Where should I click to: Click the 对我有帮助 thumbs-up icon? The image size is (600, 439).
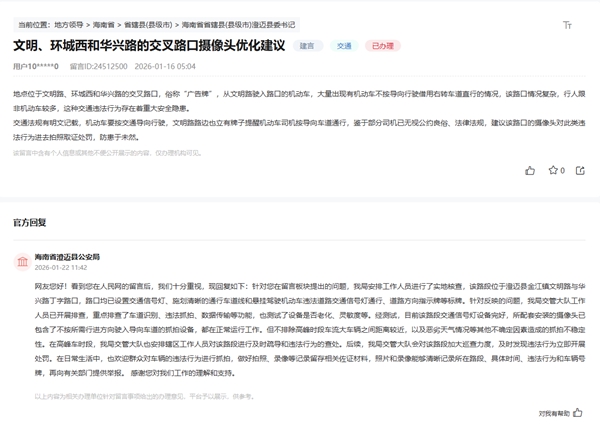(x=578, y=413)
